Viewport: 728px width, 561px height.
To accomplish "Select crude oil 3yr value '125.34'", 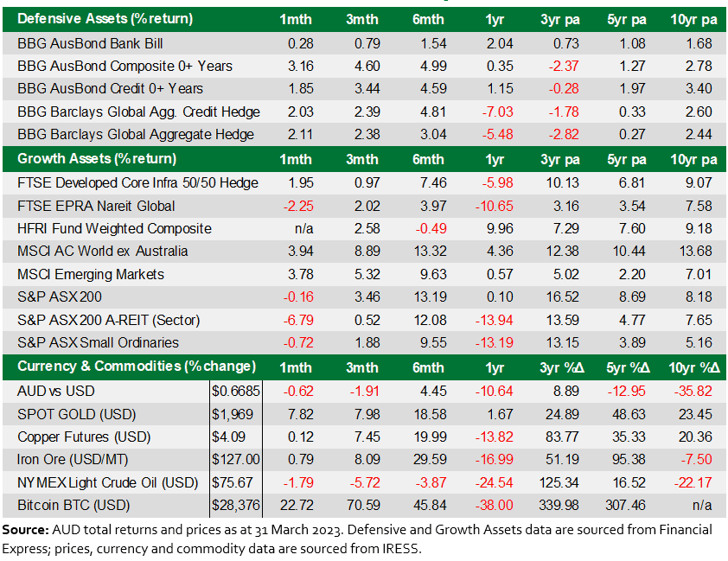I will tap(559, 482).
